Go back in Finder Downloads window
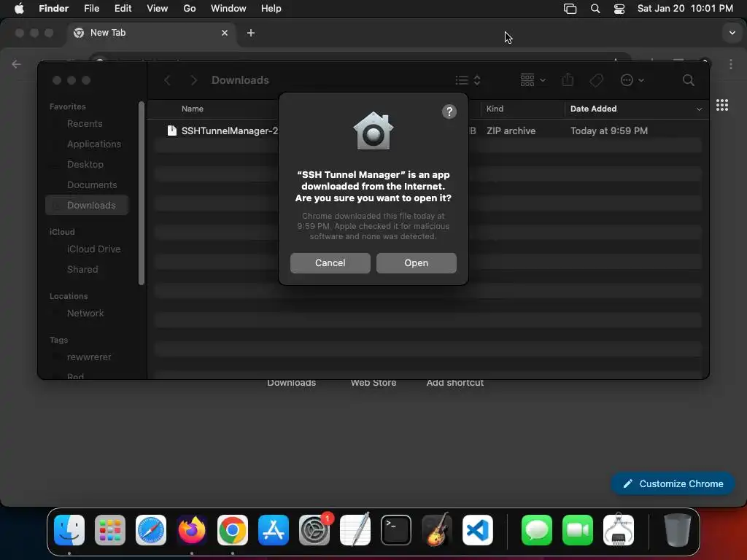The image size is (747, 560). [x=167, y=80]
